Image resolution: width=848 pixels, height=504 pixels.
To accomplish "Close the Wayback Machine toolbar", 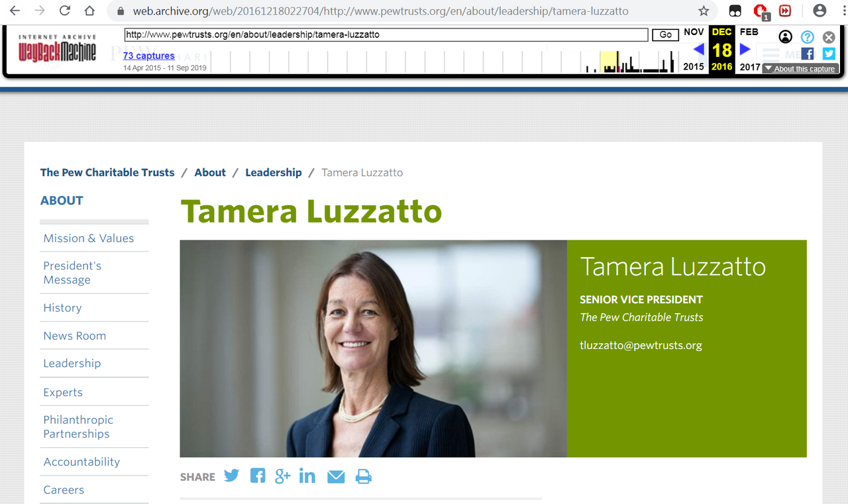I will click(x=829, y=37).
